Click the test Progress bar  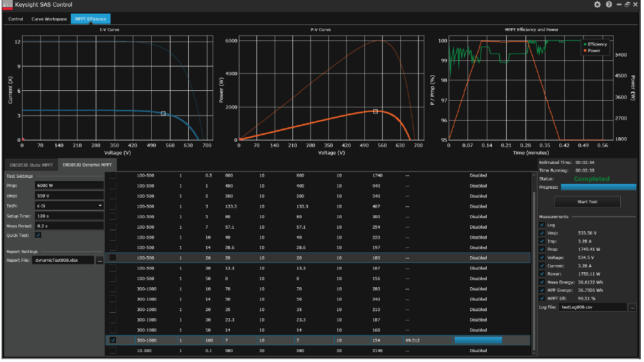coord(599,188)
